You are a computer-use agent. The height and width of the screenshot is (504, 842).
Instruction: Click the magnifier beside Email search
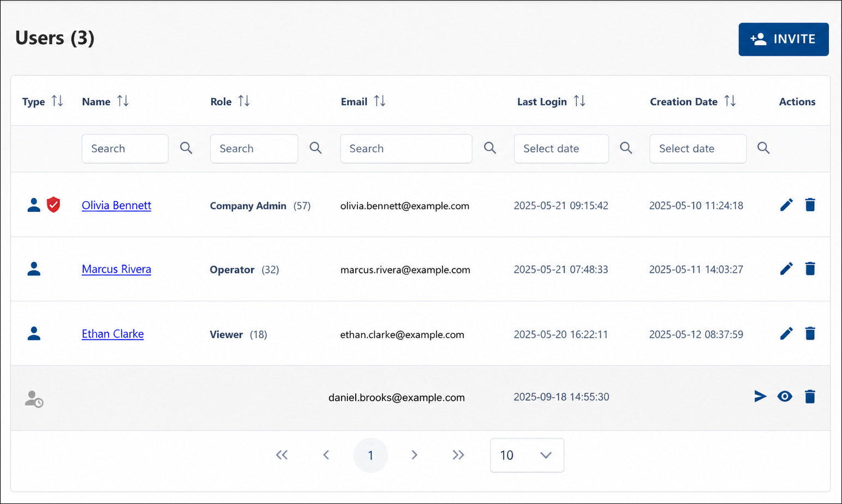(490, 148)
